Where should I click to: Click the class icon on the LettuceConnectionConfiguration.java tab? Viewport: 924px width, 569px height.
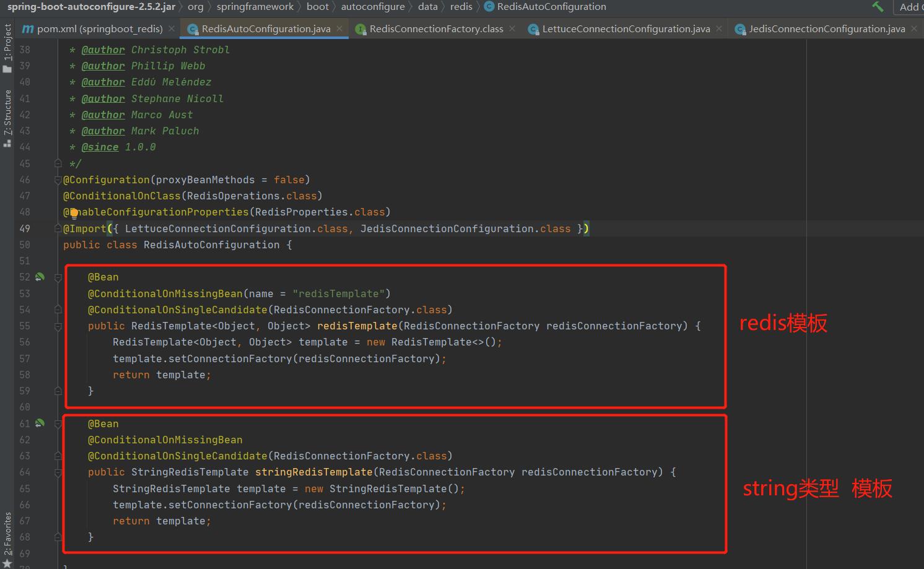click(x=533, y=29)
